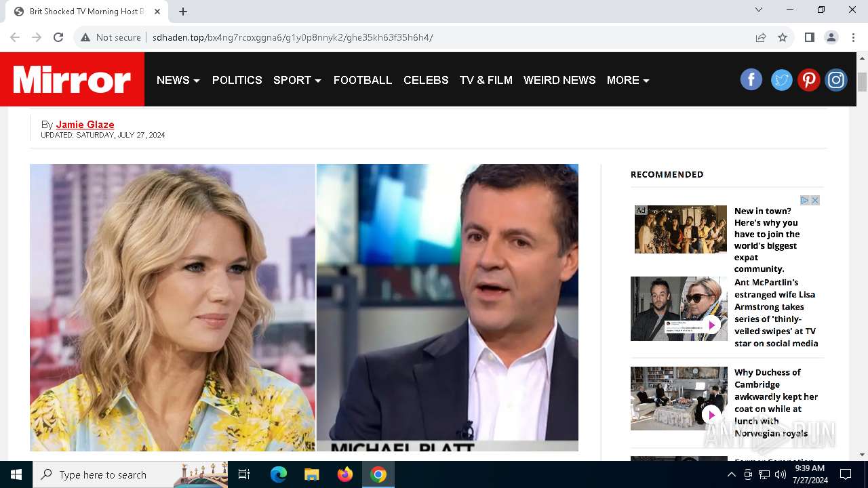Close the Brit Shocked TV tab
Viewport: 868px width, 488px height.
(157, 12)
